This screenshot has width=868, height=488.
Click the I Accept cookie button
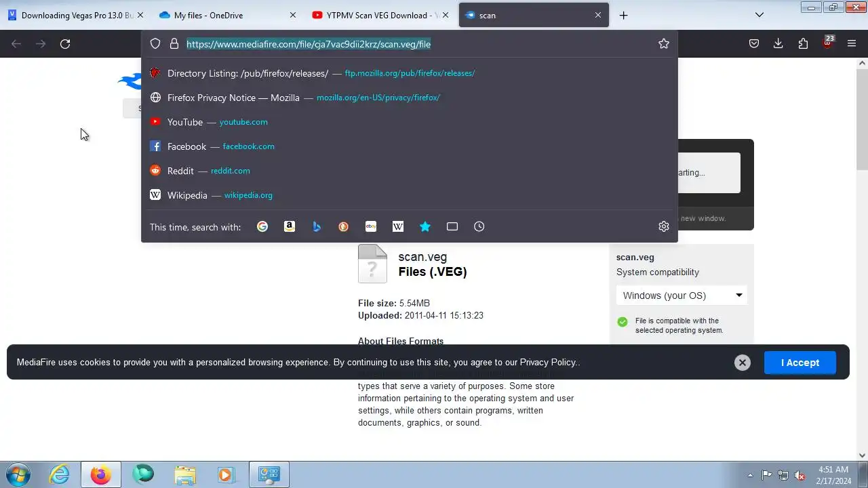coord(800,363)
